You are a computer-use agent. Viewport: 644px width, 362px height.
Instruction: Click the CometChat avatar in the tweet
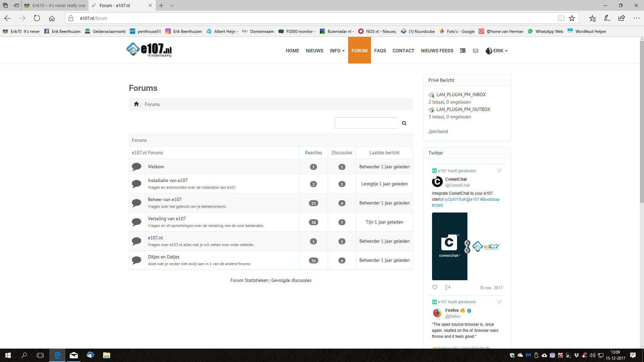point(437,182)
